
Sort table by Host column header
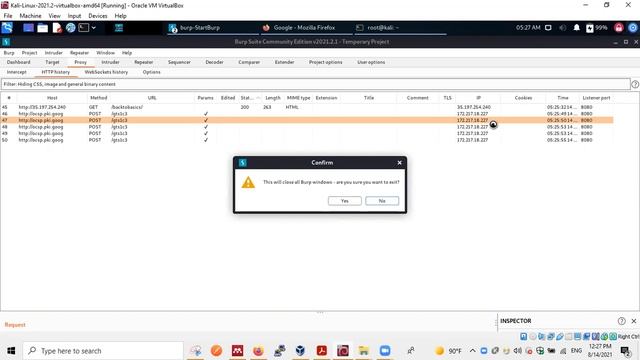pyautogui.click(x=52, y=98)
